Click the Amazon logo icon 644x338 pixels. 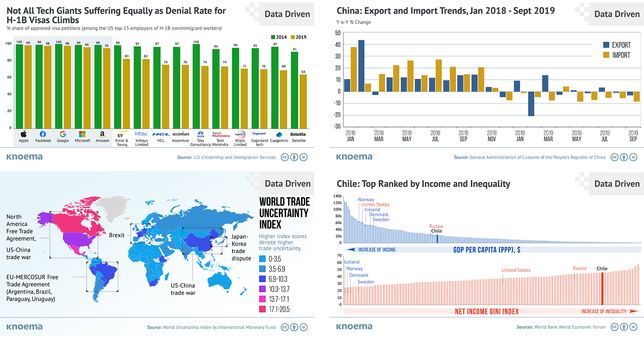[102, 134]
